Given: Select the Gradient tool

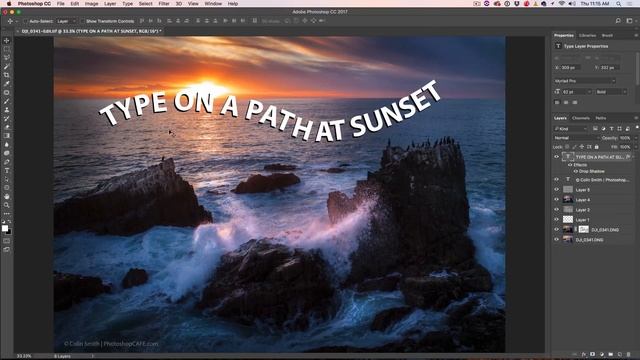Looking at the screenshot, I should 7,136.
